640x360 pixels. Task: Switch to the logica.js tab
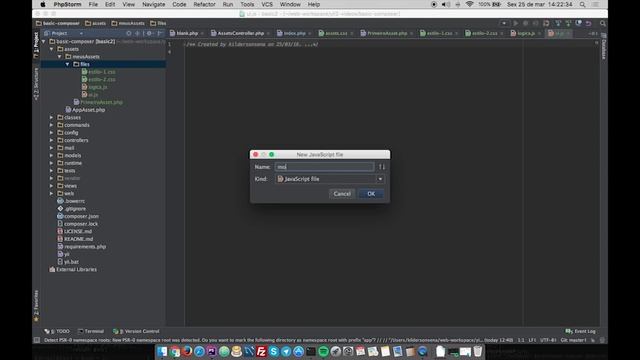[526, 33]
